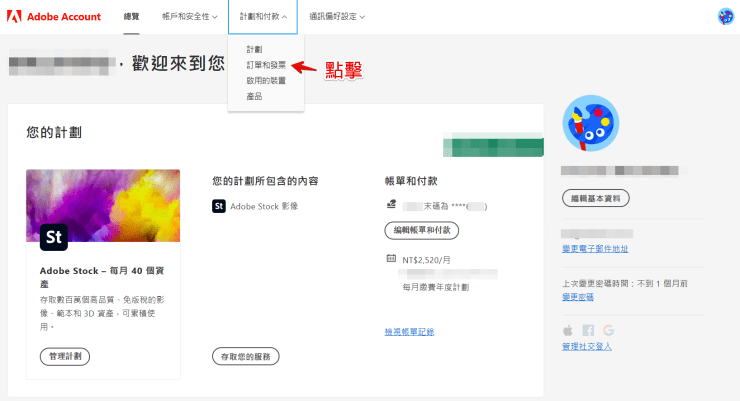The height and width of the screenshot is (401, 740).
Task: Click the colorful Adobe Stock plan thumbnail
Action: (103, 206)
